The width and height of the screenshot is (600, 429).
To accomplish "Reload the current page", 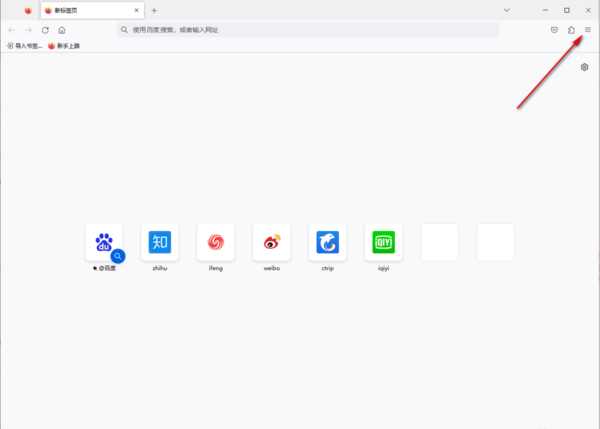I will (x=45, y=30).
